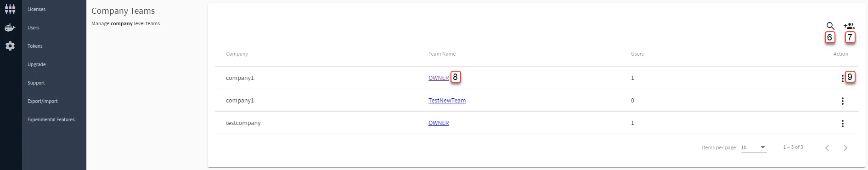The width and height of the screenshot is (868, 170).
Task: Click the add team icon
Action: (x=849, y=26)
